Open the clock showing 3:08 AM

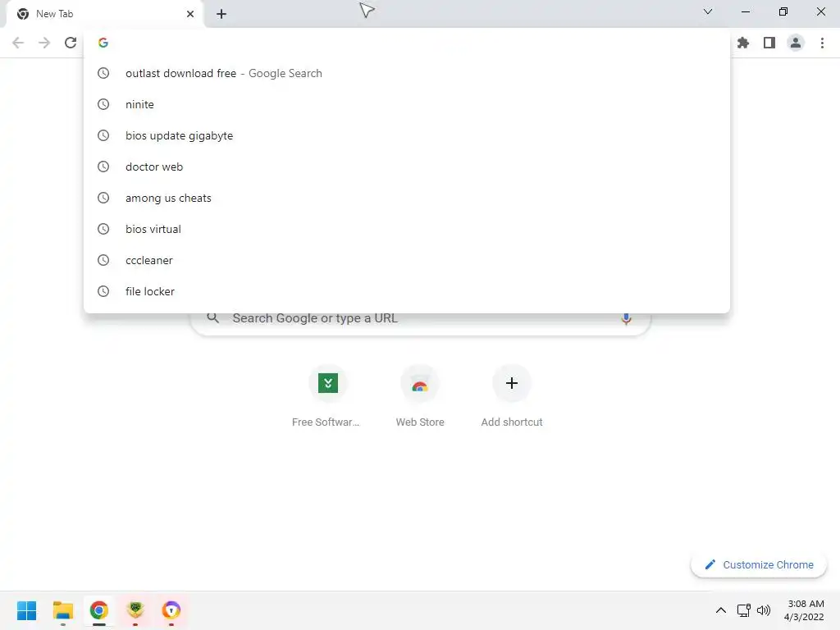(804, 610)
